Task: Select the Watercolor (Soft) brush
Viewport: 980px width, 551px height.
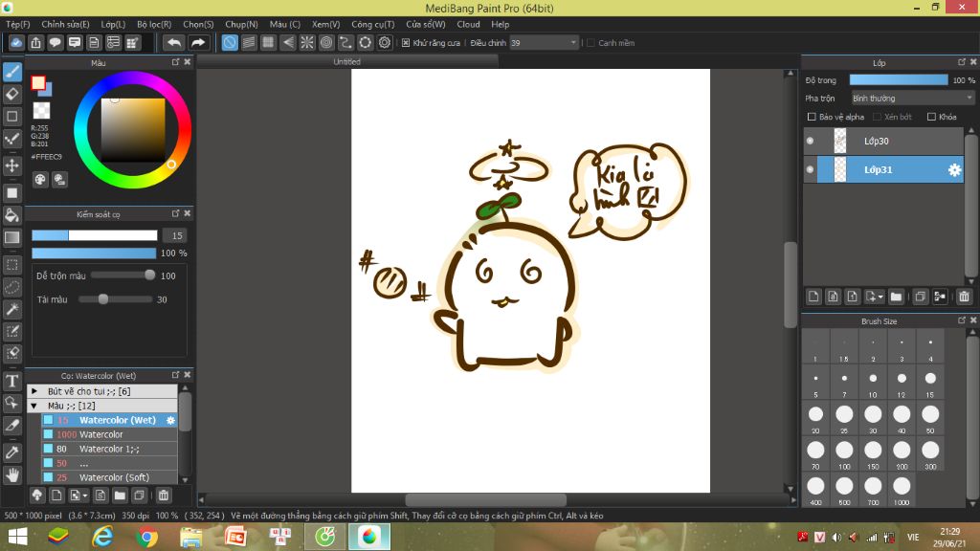Action: coord(109,477)
